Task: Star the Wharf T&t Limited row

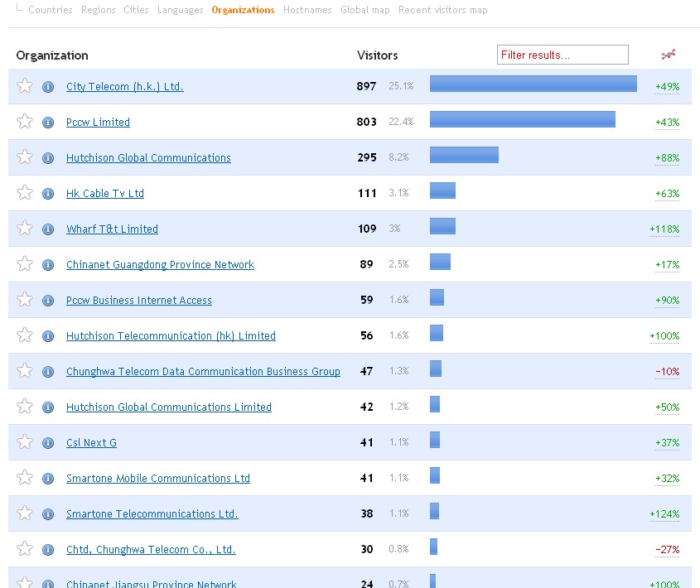Action: (25, 229)
